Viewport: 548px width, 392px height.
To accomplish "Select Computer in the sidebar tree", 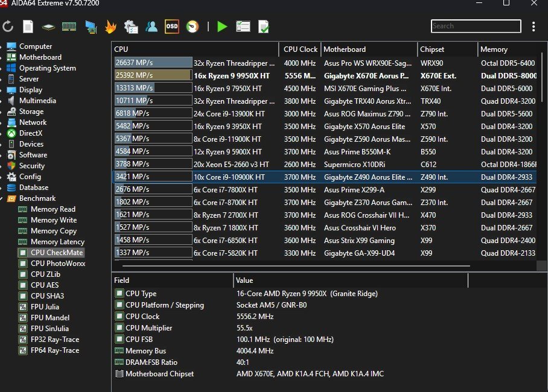I will click(x=35, y=46).
